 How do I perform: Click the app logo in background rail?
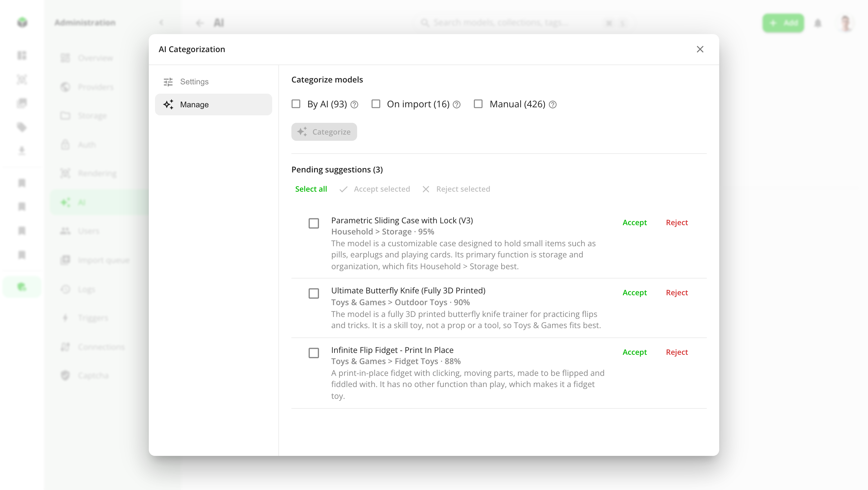click(22, 23)
